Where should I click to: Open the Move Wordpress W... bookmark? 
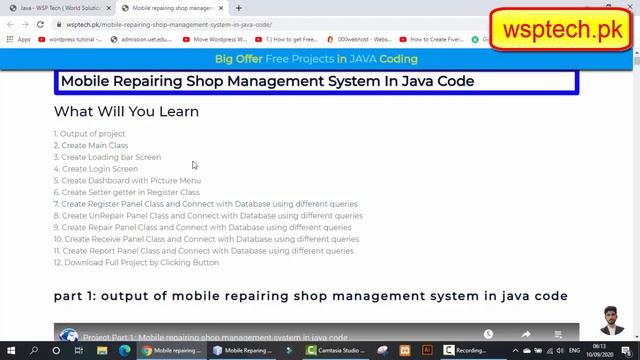(x=215, y=39)
